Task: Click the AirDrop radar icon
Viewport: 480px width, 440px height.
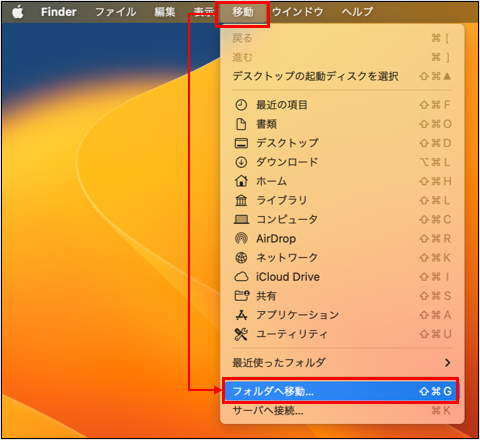Action: [241, 239]
